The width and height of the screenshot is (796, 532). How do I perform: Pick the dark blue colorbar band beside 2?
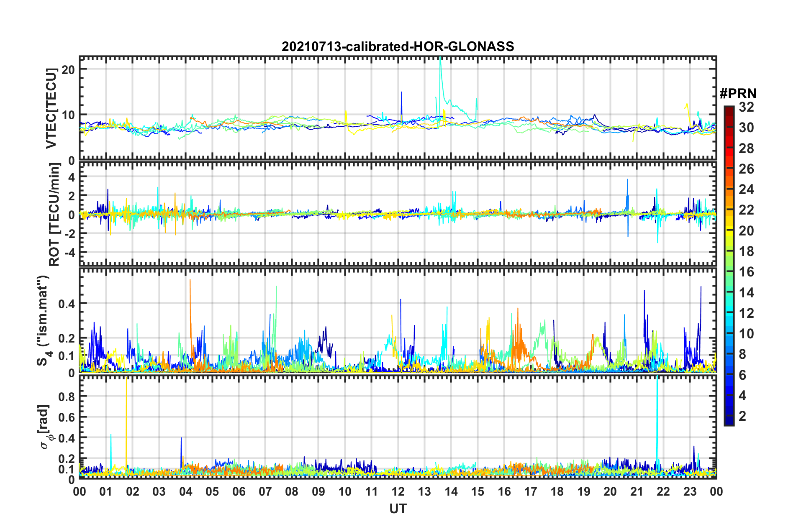[x=729, y=416]
